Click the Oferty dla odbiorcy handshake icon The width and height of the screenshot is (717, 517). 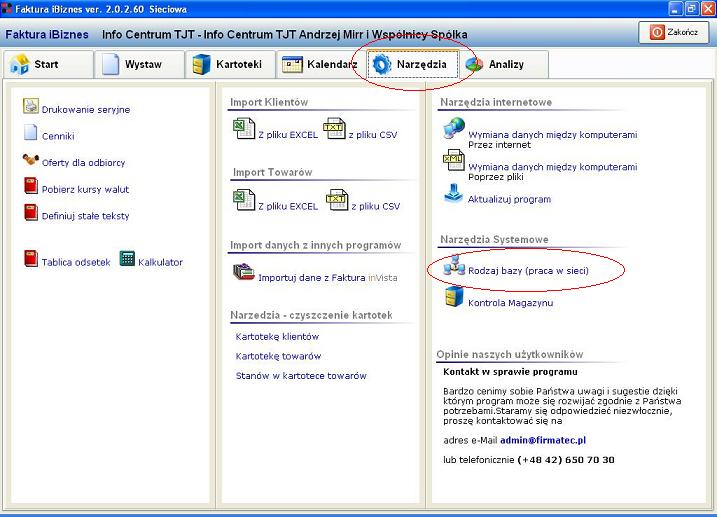(x=31, y=159)
